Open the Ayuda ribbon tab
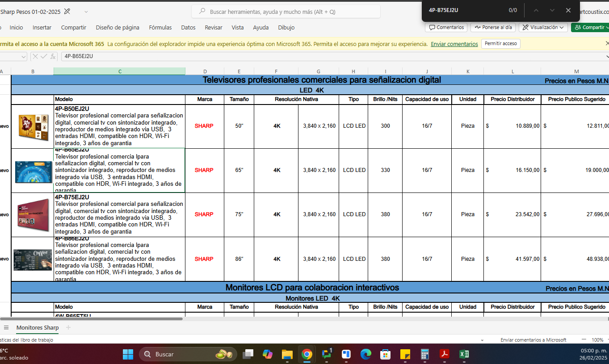Viewport: 609px width, 364px height. [261, 27]
